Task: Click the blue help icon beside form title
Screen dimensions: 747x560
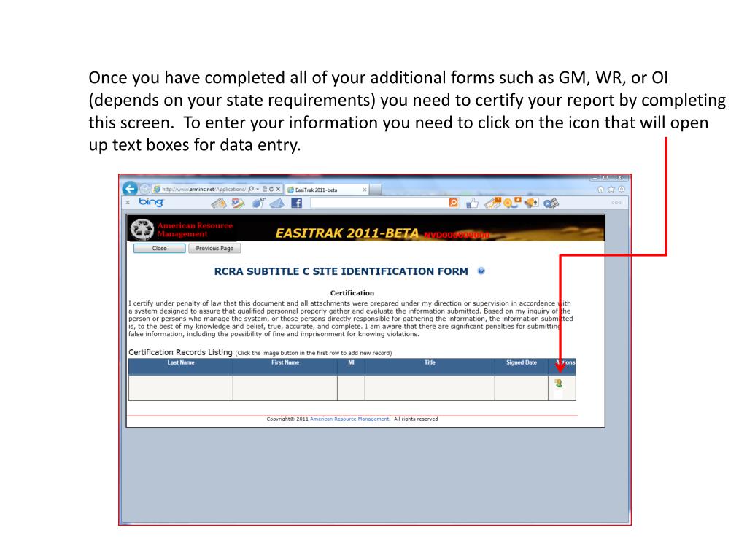Action: click(x=481, y=271)
